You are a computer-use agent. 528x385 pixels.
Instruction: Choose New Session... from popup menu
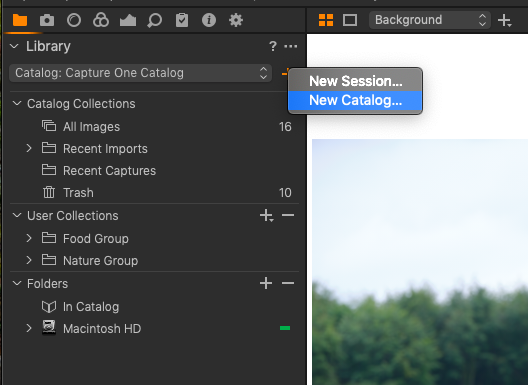355,81
